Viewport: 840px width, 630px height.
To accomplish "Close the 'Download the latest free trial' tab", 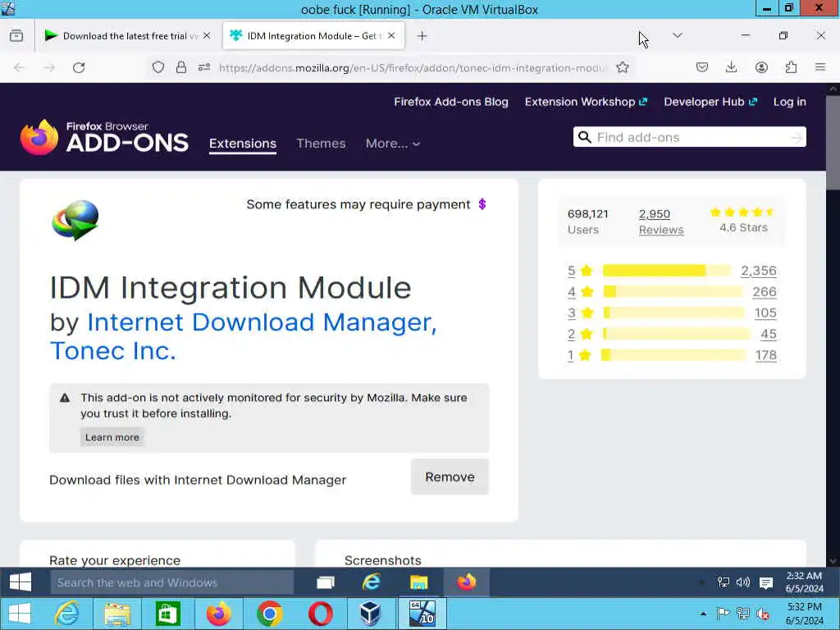I will pos(207,36).
